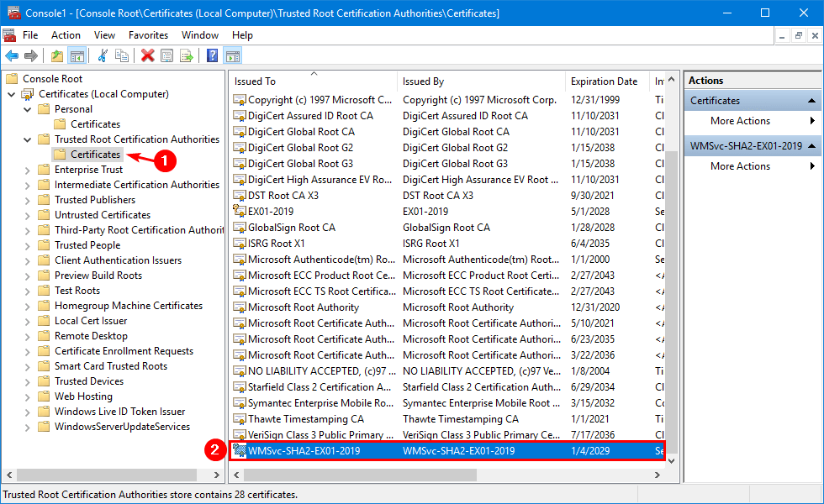Click the red Delete X icon
This screenshot has width=824, height=504.
click(148, 55)
